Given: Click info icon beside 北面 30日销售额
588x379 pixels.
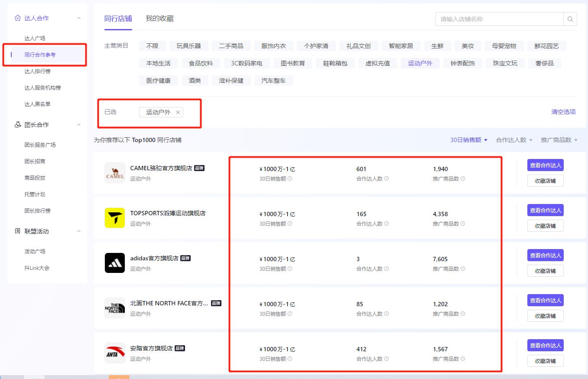Looking at the screenshot, I should [290, 314].
